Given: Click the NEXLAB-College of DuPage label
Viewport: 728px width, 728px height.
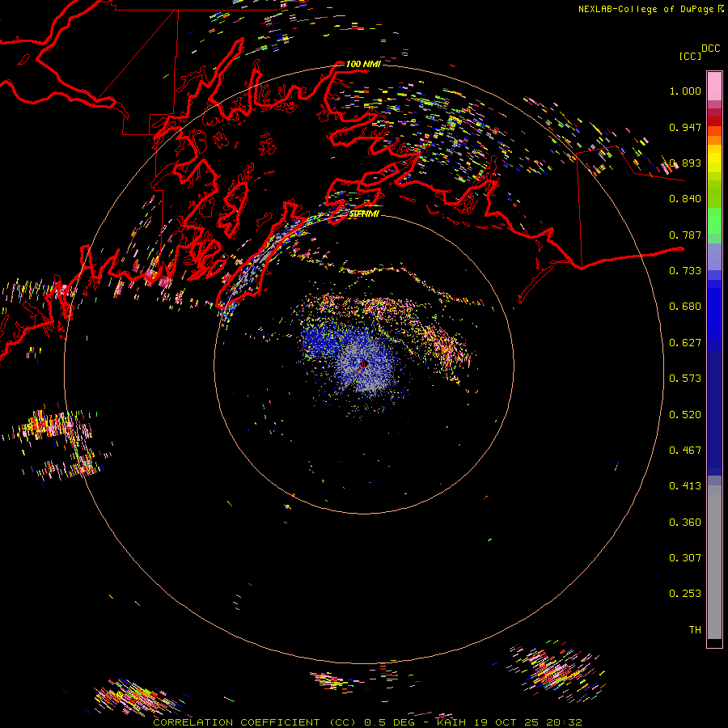Looking at the screenshot, I should click(647, 9).
